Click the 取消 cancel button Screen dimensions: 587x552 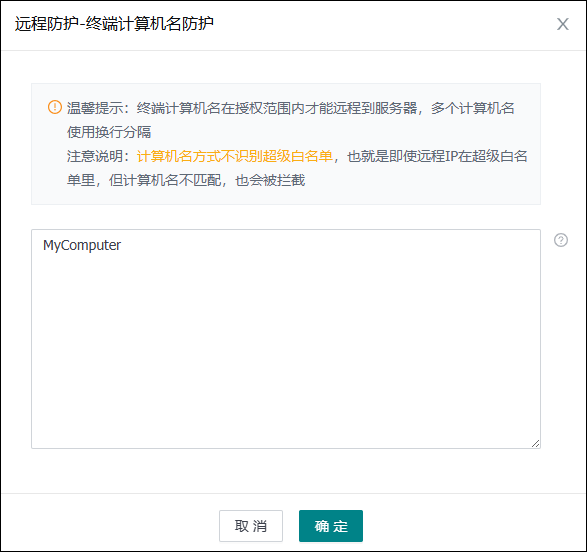coord(251,525)
